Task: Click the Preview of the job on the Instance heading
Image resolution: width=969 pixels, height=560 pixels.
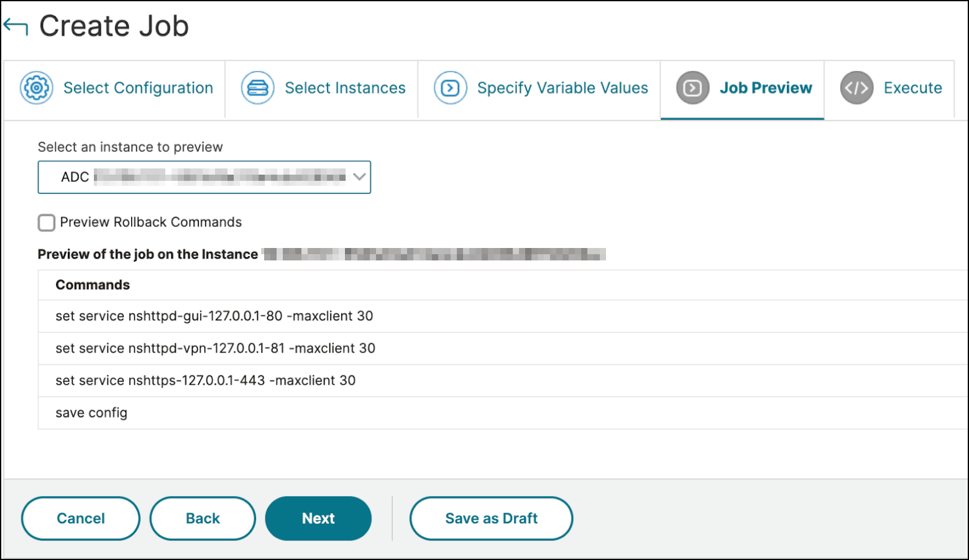Action: [x=148, y=254]
